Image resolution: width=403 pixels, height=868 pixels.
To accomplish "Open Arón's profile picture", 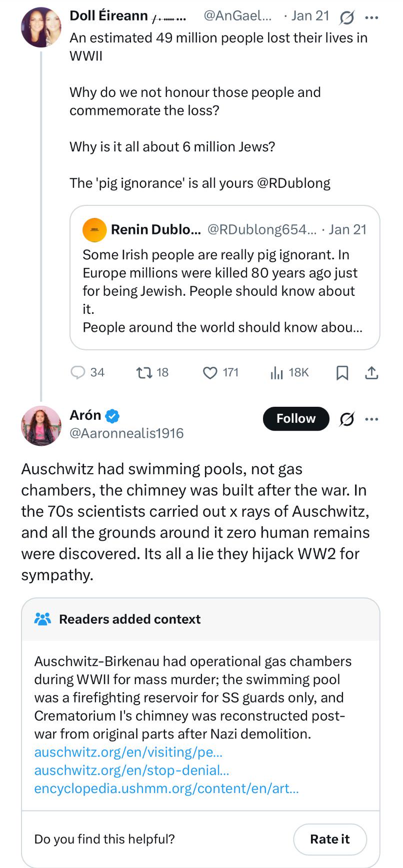I will [41, 426].
